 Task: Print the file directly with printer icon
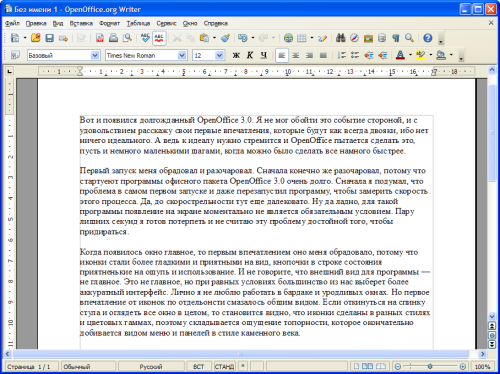pyautogui.click(x=113, y=38)
